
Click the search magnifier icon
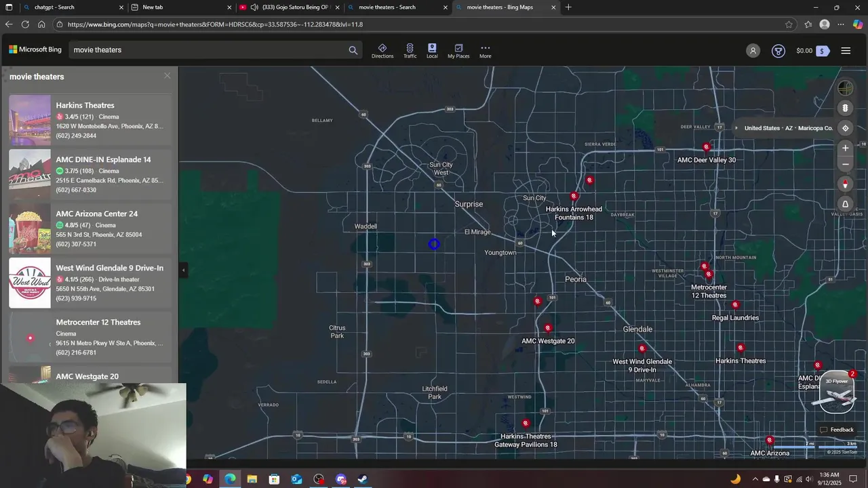[353, 50]
